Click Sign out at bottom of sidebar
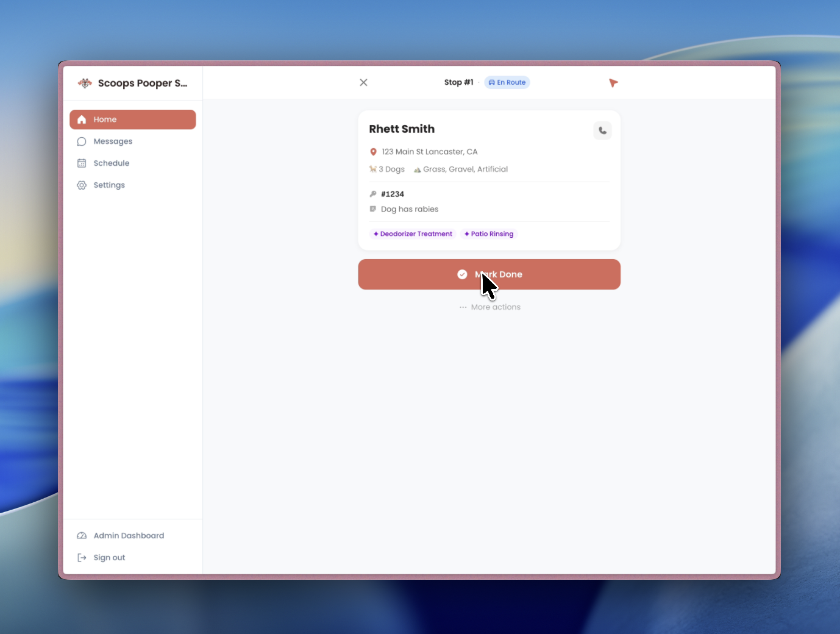This screenshot has height=634, width=840. point(109,557)
